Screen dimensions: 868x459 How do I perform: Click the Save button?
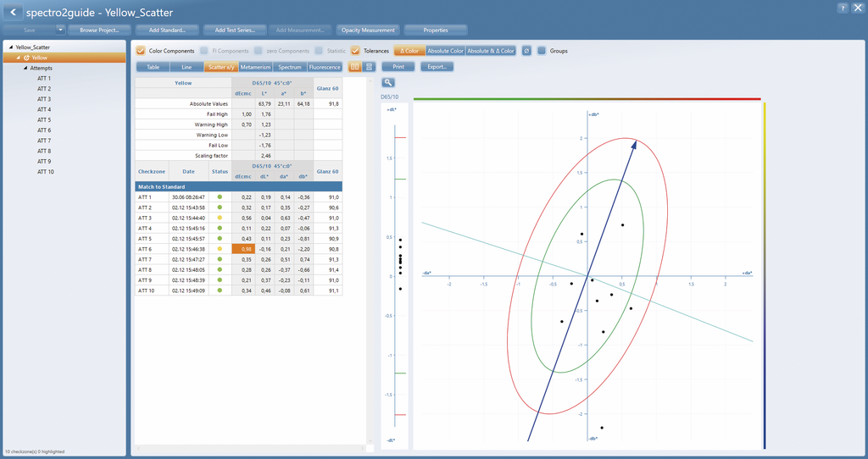click(30, 30)
